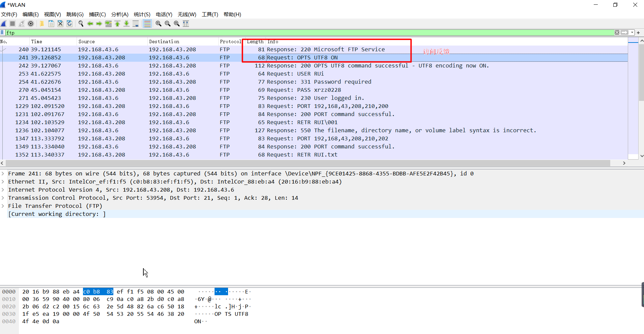
Task: Expand Internet Protocol Version 4 row
Action: pyautogui.click(x=3, y=190)
